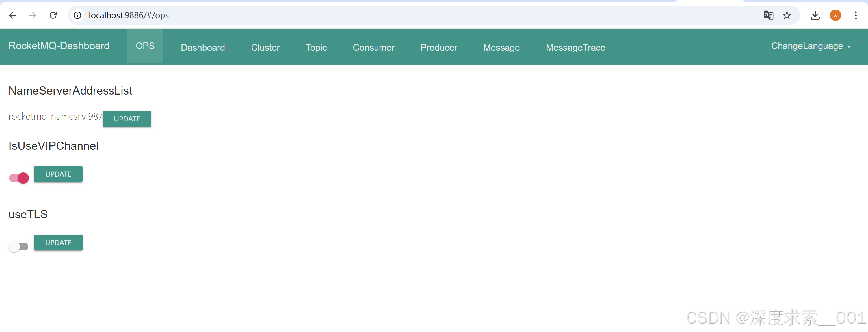868x332 pixels.
Task: Update the NameServerAddressList value
Action: click(x=127, y=119)
